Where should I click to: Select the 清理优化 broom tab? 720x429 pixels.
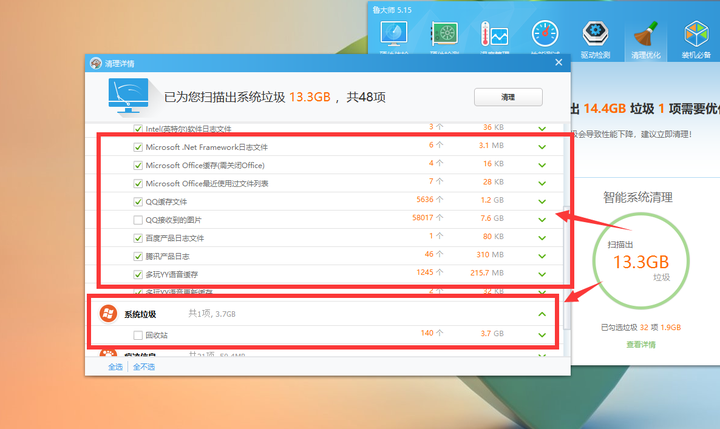coord(646,40)
